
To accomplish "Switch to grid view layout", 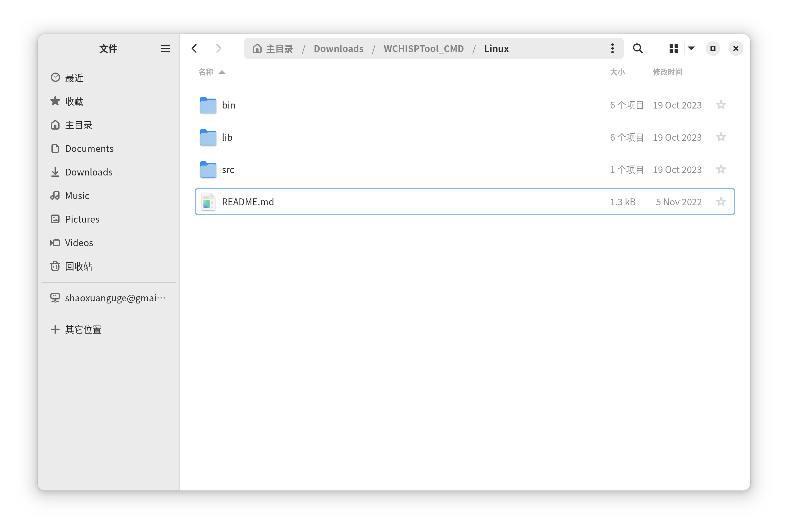I will click(674, 48).
